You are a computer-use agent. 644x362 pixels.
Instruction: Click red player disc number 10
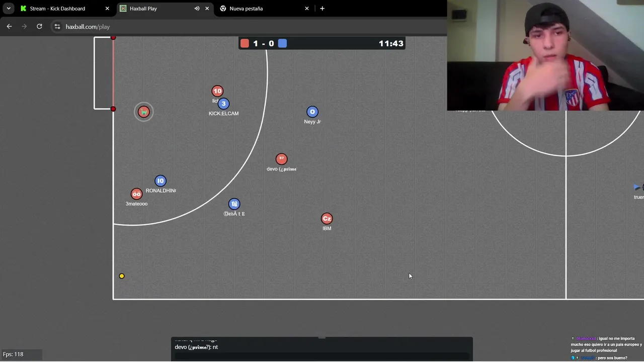tap(217, 91)
